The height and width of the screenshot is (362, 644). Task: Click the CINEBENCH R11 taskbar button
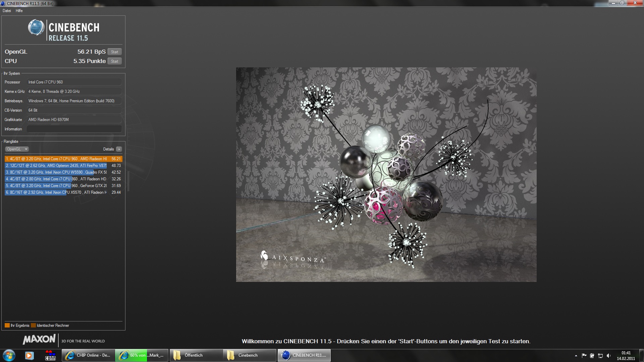304,355
